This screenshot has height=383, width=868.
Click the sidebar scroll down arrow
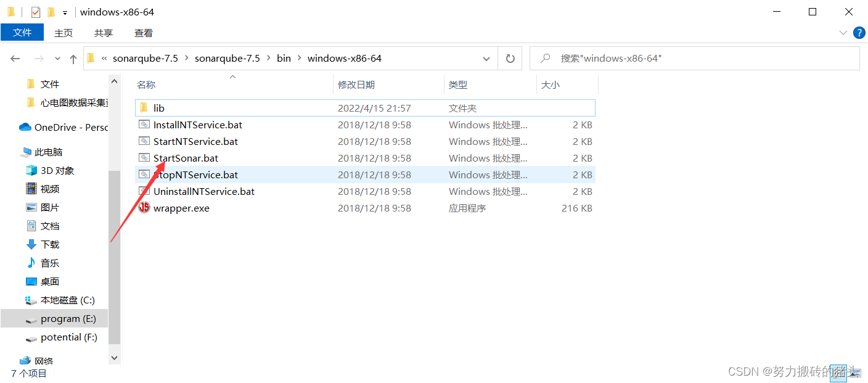(x=114, y=357)
